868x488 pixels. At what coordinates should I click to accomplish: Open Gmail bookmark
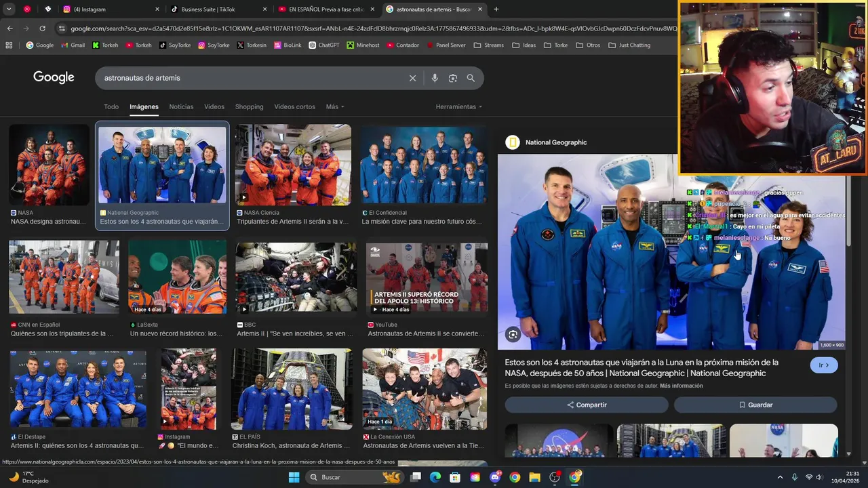point(73,45)
